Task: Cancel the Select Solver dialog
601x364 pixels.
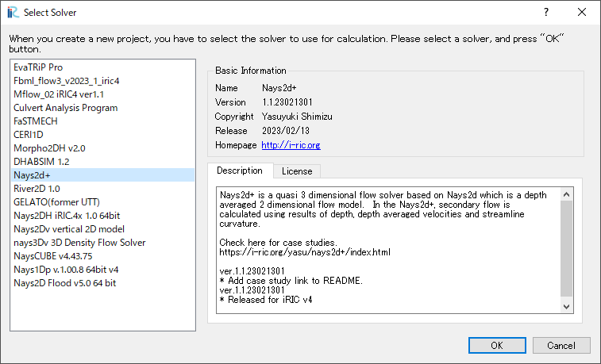Action: point(561,346)
